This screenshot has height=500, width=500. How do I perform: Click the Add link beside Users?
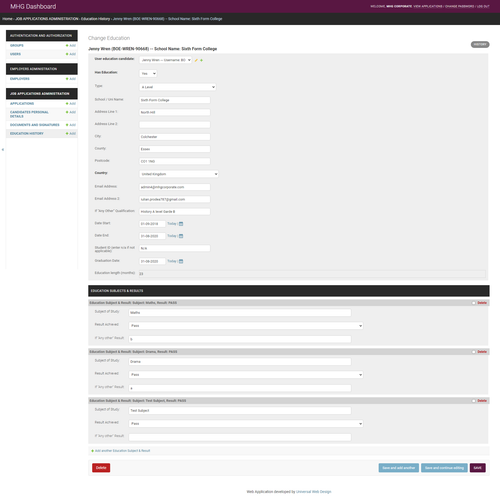(71, 54)
